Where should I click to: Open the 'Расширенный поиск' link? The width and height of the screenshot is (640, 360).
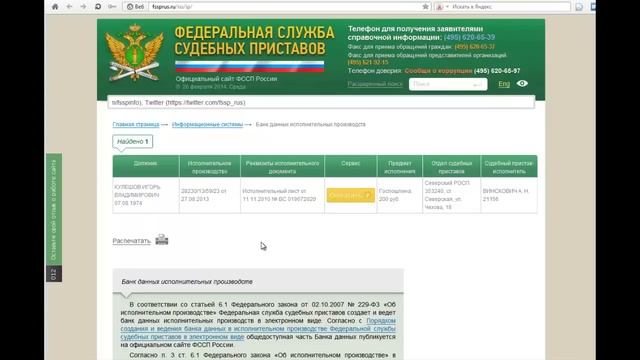click(375, 84)
